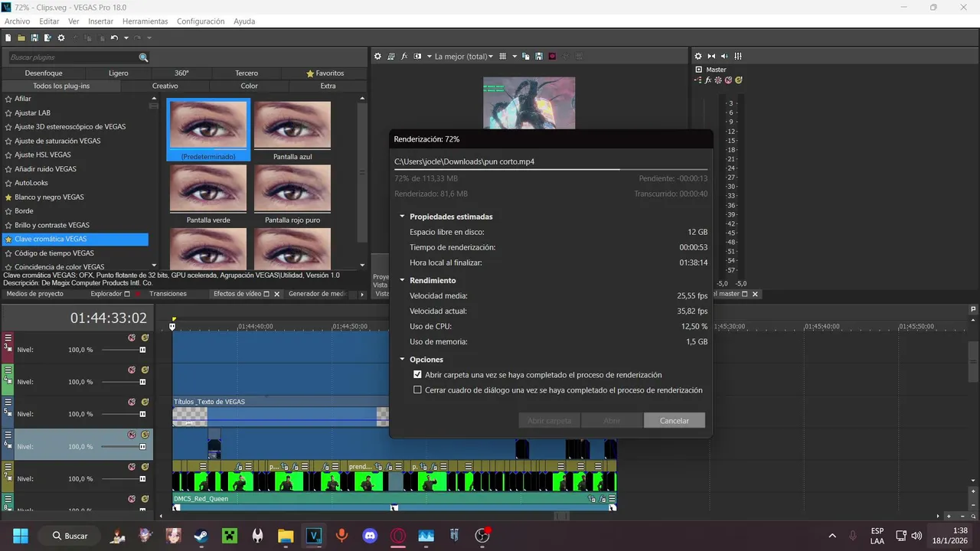Image resolution: width=980 pixels, height=551 pixels.
Task: Collapse the 'Opciones' section
Action: (402, 359)
